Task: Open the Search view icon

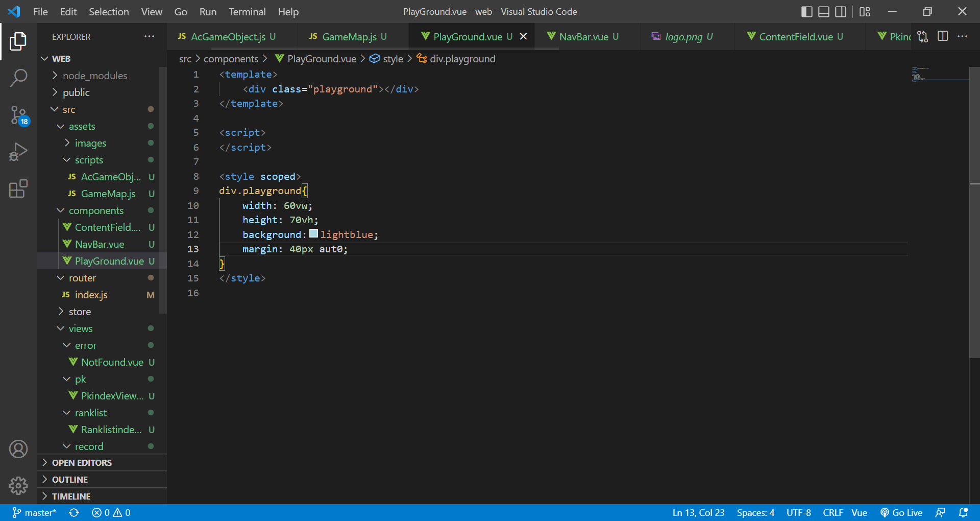Action: click(x=18, y=78)
